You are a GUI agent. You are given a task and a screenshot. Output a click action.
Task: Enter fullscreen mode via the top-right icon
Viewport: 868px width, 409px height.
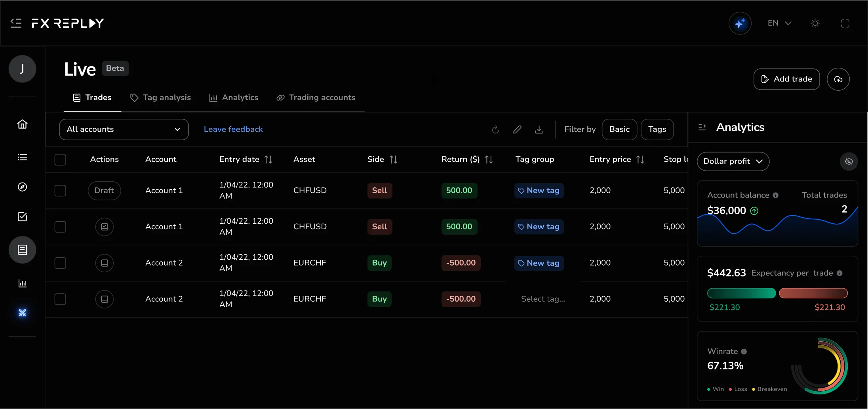[845, 23]
